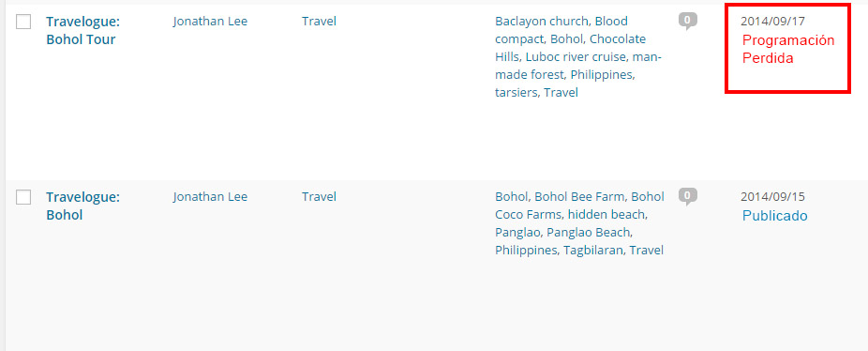The image size is (868, 351).
Task: Open the post titled Travelogue: Bohol
Action: point(83,206)
